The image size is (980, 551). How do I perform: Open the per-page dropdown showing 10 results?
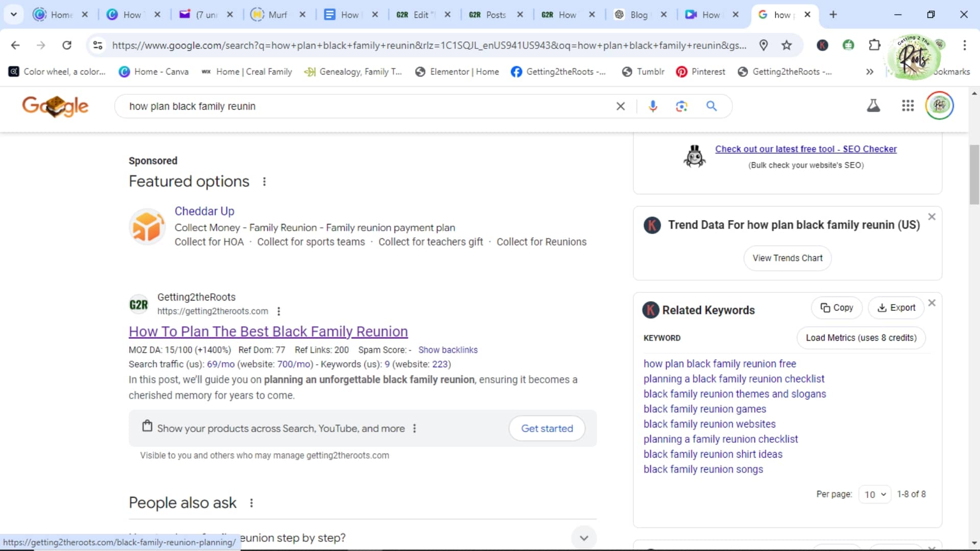875,494
